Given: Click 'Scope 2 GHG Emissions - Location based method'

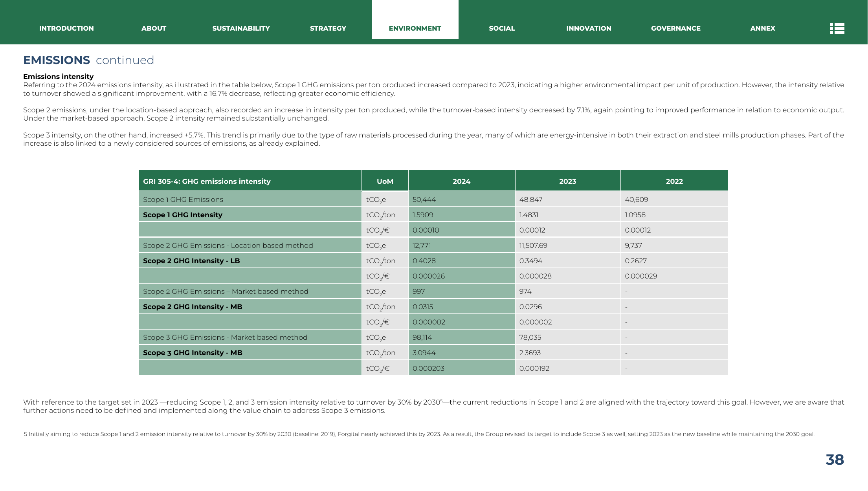Looking at the screenshot, I should tap(228, 245).
